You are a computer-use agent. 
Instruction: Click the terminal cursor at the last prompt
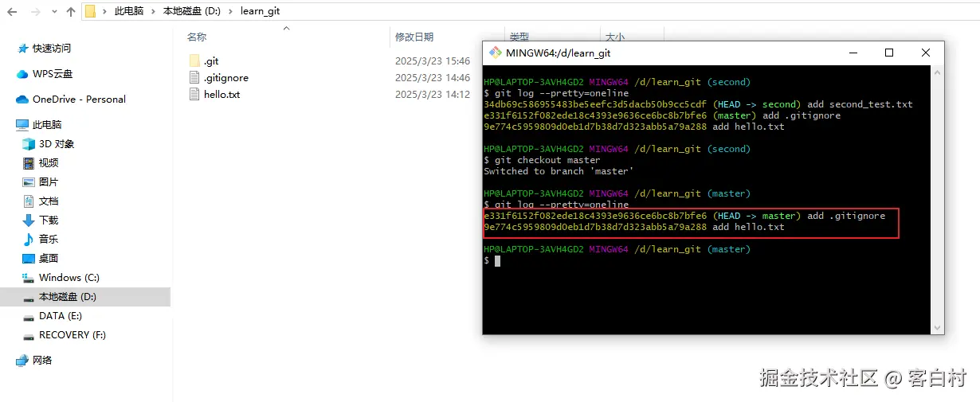pyautogui.click(x=497, y=260)
